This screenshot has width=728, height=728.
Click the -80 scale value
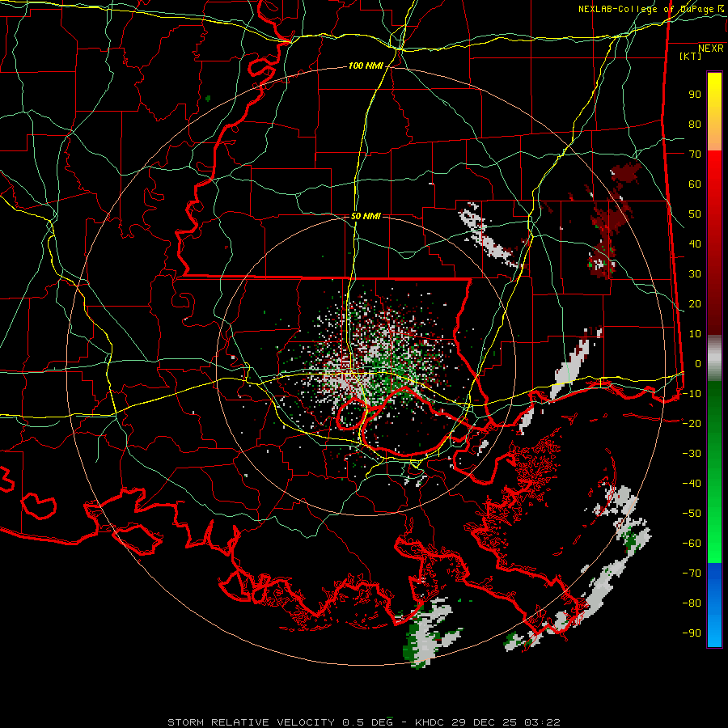[x=692, y=603]
